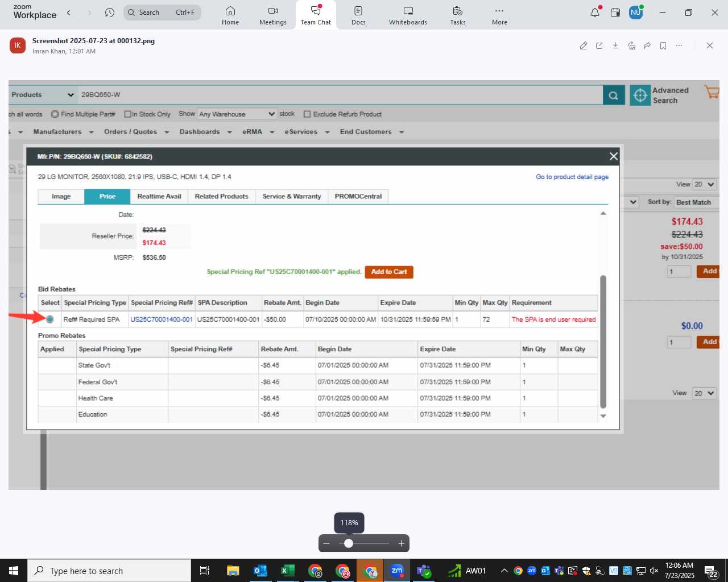This screenshot has height=582, width=728.
Task: Open Outlook from the taskbar
Action: (260, 571)
